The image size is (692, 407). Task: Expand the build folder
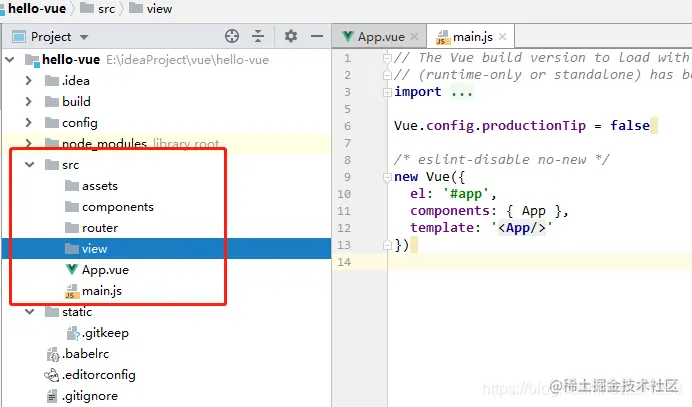(x=29, y=102)
